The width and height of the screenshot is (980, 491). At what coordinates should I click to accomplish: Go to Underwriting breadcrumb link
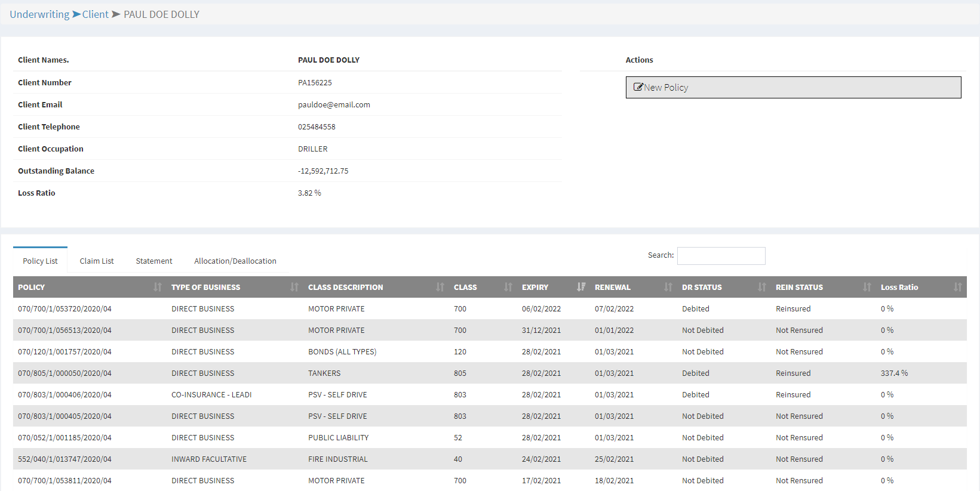coord(39,14)
